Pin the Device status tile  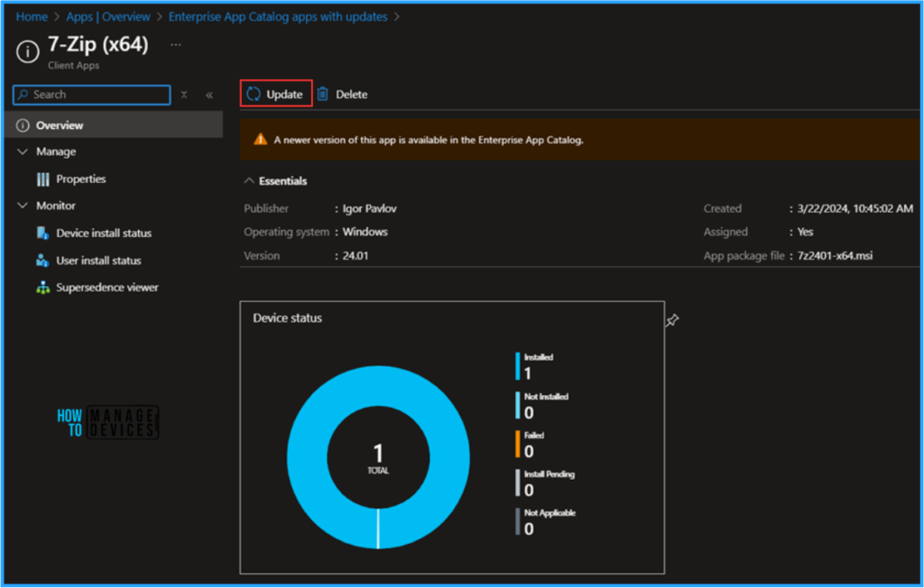672,320
